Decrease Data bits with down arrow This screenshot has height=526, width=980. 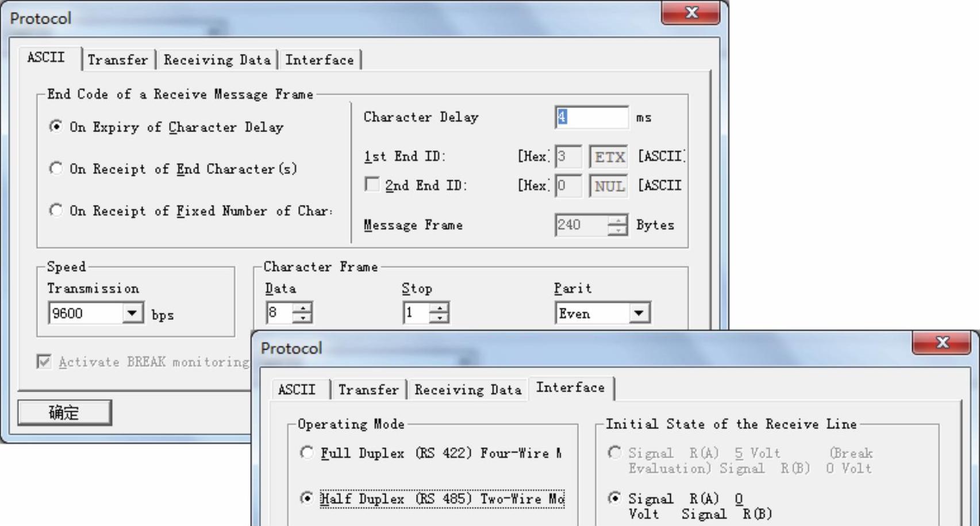point(302,318)
